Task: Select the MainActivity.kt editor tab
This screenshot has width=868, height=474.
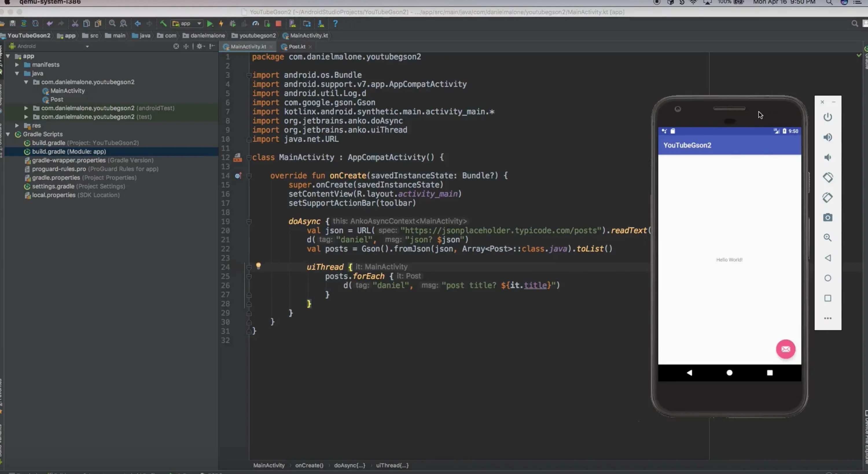Action: [x=248, y=47]
